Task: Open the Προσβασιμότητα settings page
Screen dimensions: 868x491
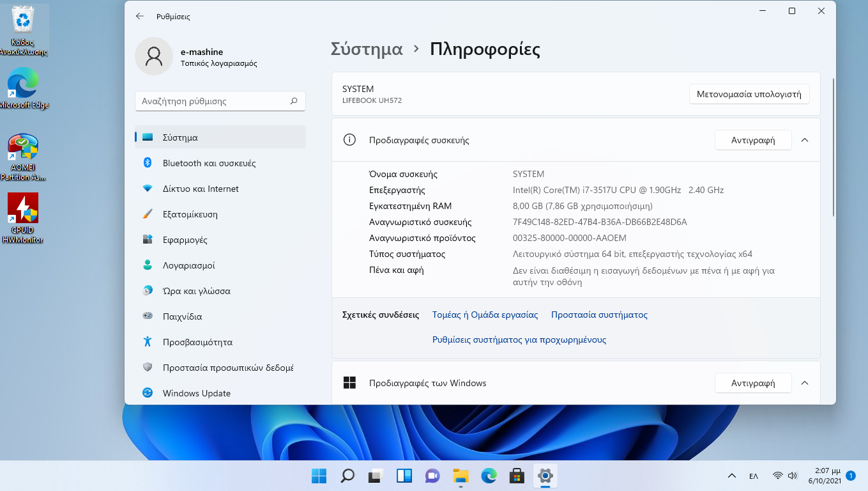Action: [x=220, y=342]
